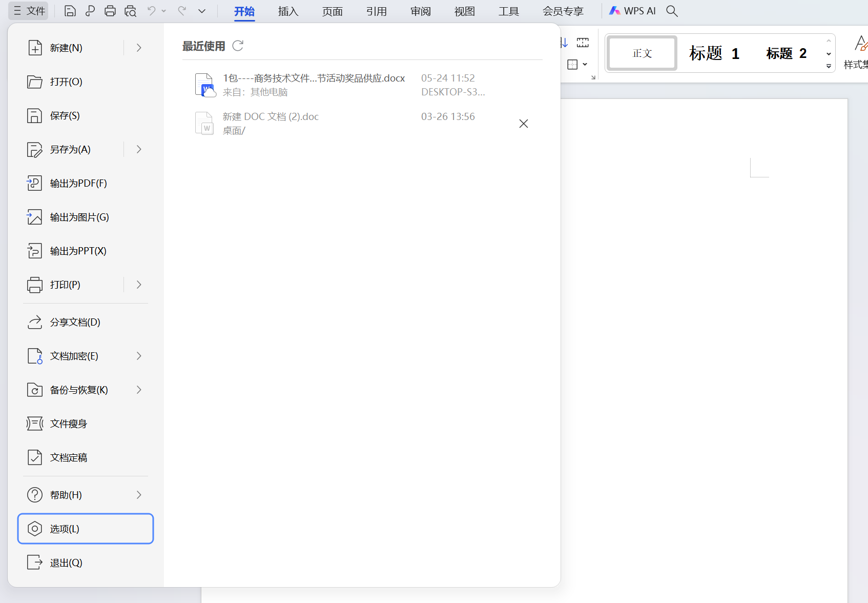Click 退出(Q) to exit WPS

[66, 562]
